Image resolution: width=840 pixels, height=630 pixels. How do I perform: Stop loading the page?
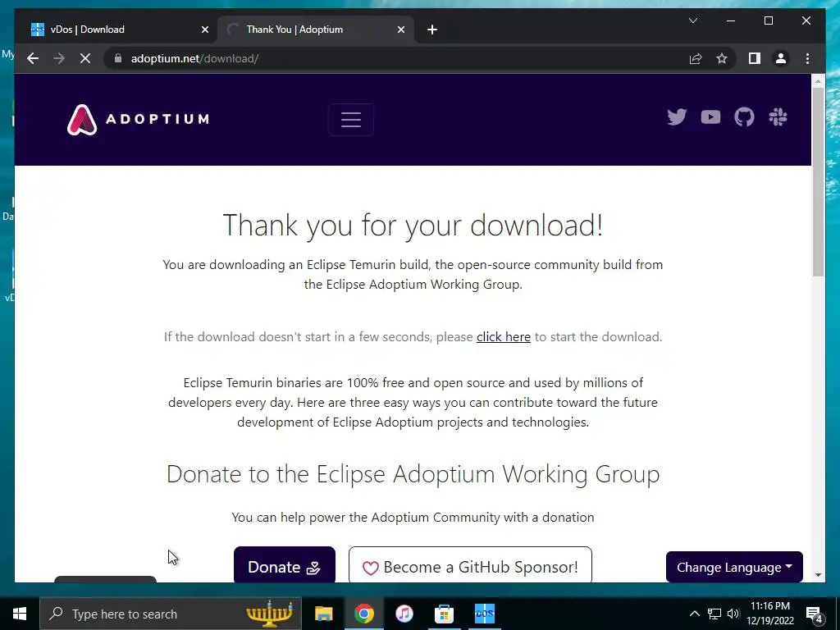point(85,58)
